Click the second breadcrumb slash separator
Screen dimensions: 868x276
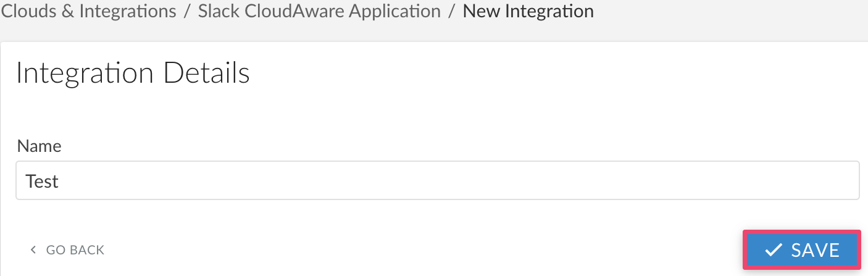click(x=451, y=11)
